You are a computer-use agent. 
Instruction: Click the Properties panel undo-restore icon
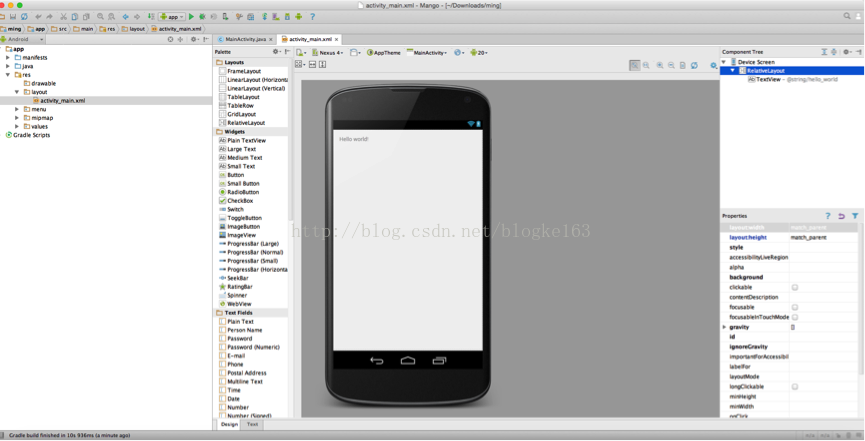[x=841, y=216]
